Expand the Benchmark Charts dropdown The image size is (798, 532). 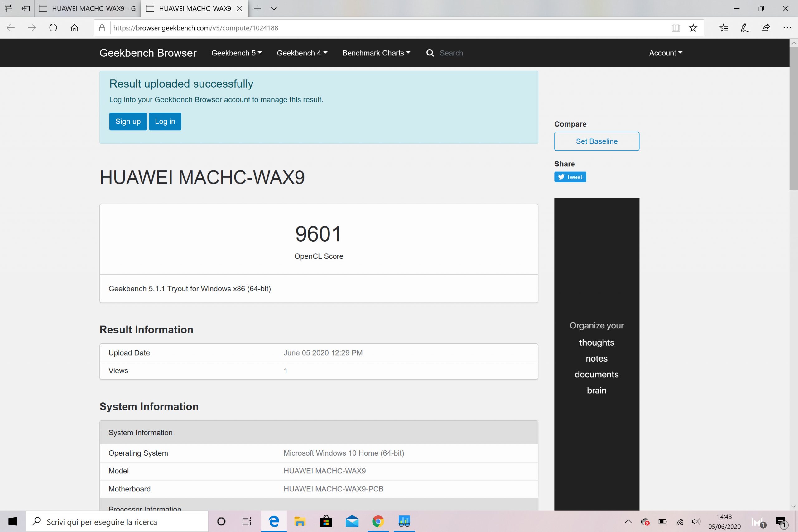(376, 53)
